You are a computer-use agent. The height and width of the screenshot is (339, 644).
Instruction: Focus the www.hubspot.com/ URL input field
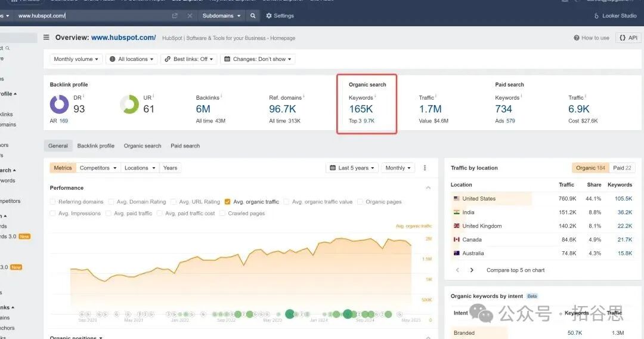[x=92, y=16]
